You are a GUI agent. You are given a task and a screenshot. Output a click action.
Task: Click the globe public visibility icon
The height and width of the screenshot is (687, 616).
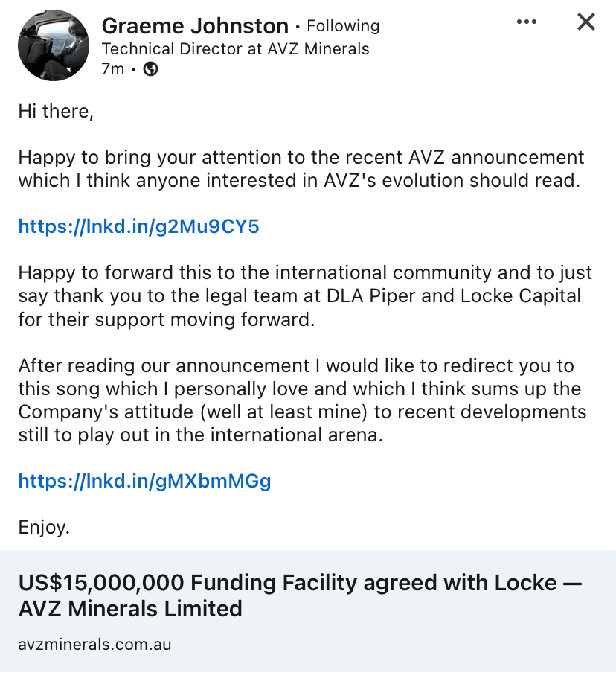150,69
